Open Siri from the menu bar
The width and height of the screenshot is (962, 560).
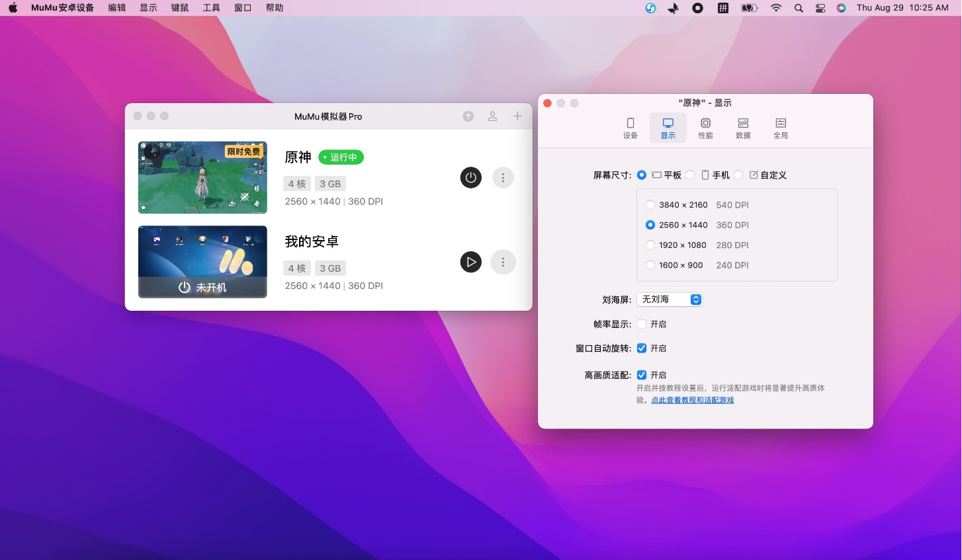pos(841,8)
